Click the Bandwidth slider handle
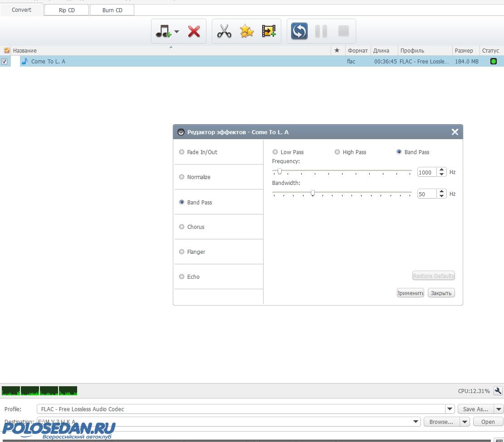This screenshot has height=442, width=504. tap(313, 193)
